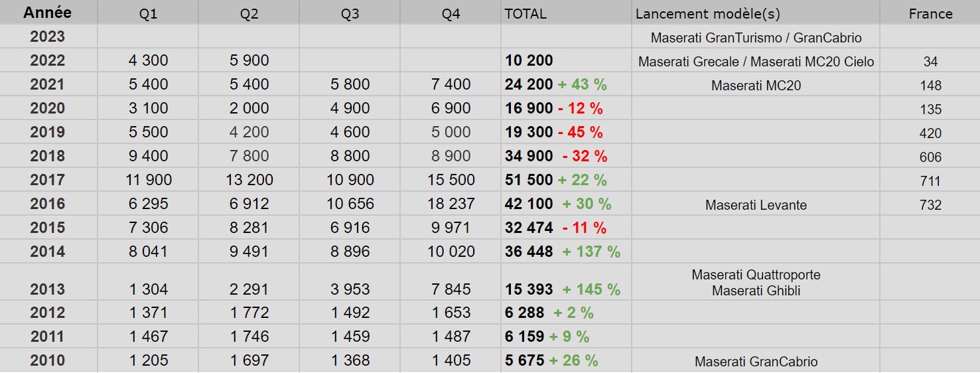The width and height of the screenshot is (980, 373).
Task: Select the 16 900 total for 2020
Action: pos(529,108)
